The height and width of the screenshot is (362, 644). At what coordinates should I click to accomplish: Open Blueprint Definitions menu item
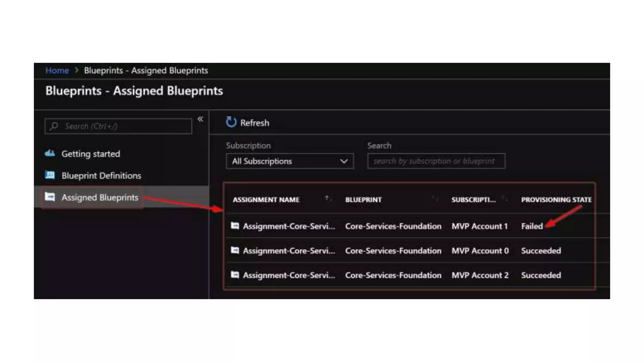(101, 176)
